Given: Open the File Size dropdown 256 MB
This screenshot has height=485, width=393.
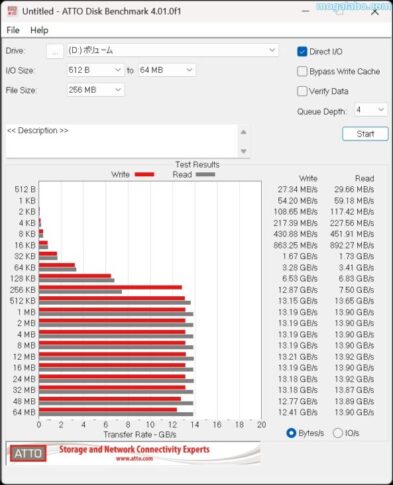Looking at the screenshot, I should click(x=95, y=90).
